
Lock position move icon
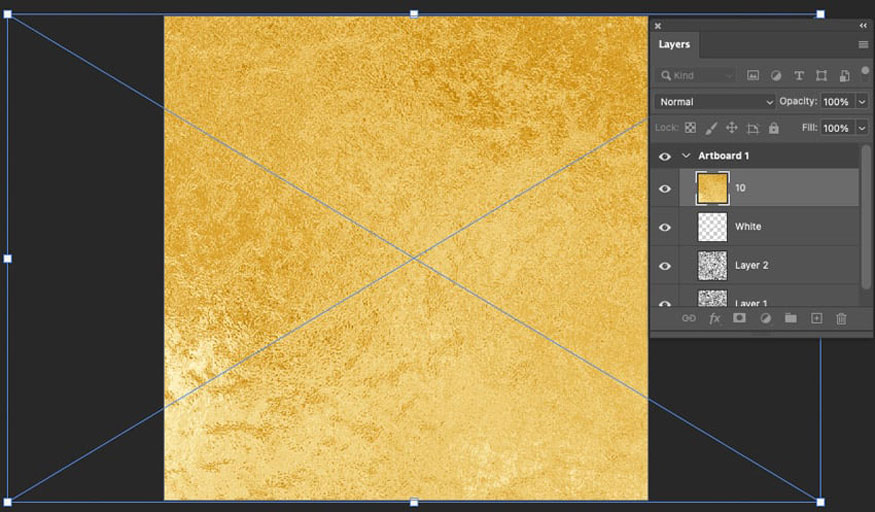[x=732, y=128]
